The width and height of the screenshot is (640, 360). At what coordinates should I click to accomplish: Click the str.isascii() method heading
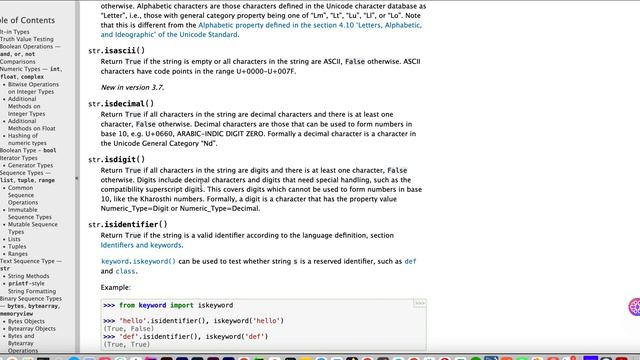[x=117, y=50]
